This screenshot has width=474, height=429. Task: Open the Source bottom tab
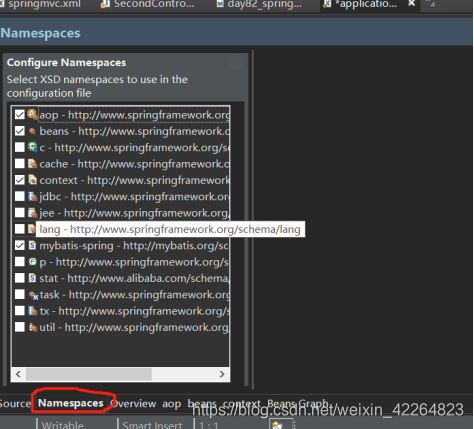pos(15,403)
